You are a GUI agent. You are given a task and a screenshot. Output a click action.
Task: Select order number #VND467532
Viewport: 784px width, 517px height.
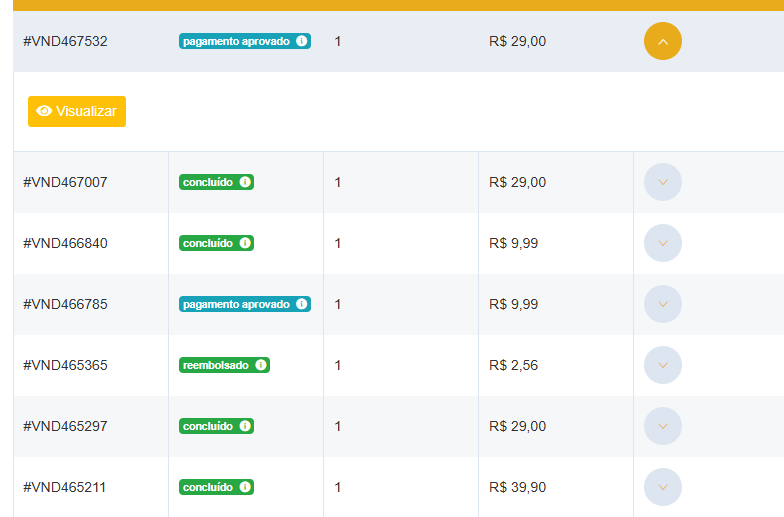coord(65,41)
